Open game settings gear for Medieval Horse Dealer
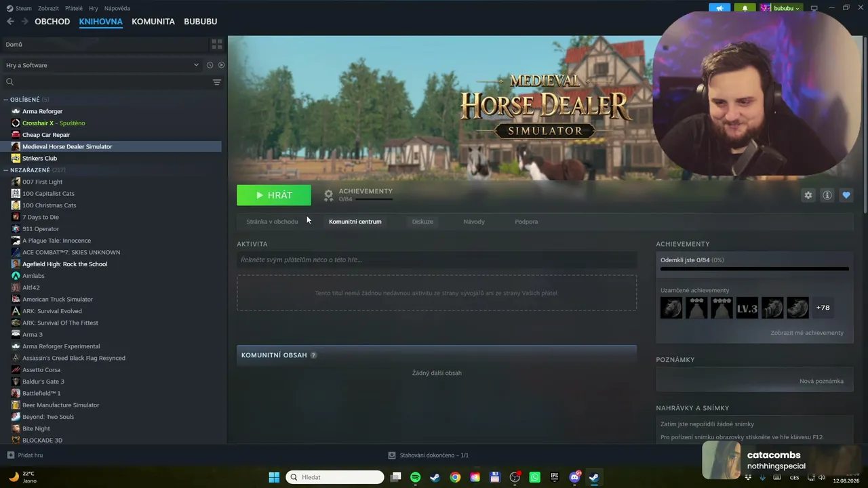The height and width of the screenshot is (488, 868). (x=808, y=195)
